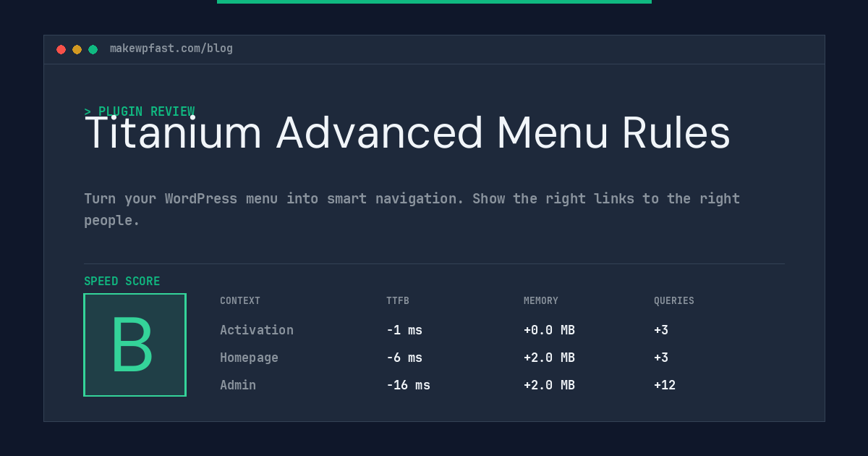Click the description starting 'Turn your WordPress menu'

[412, 209]
